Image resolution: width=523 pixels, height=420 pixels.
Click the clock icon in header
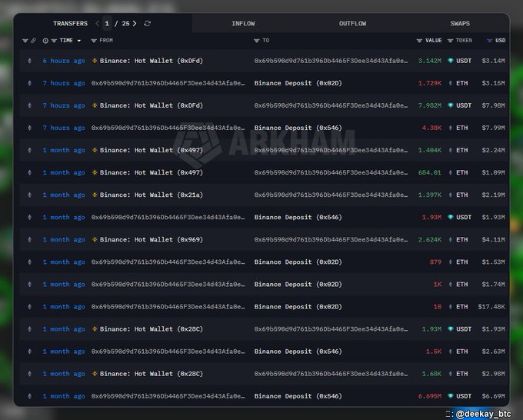point(45,41)
